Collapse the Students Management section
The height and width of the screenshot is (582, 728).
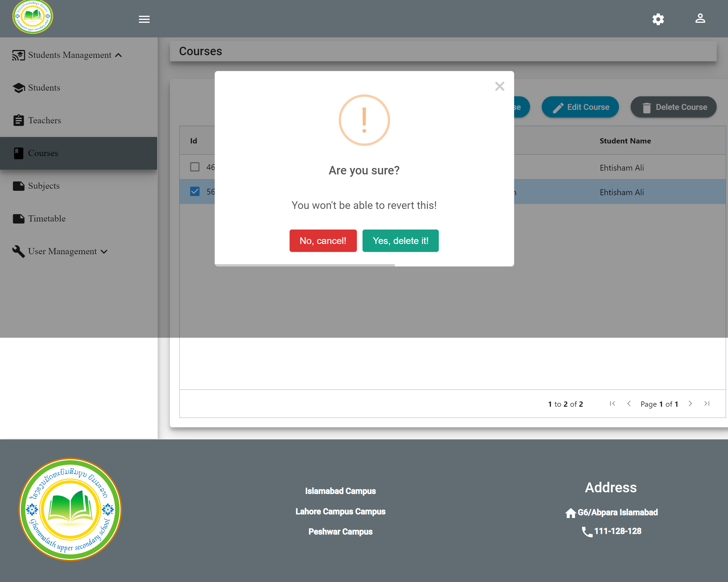[x=118, y=55]
